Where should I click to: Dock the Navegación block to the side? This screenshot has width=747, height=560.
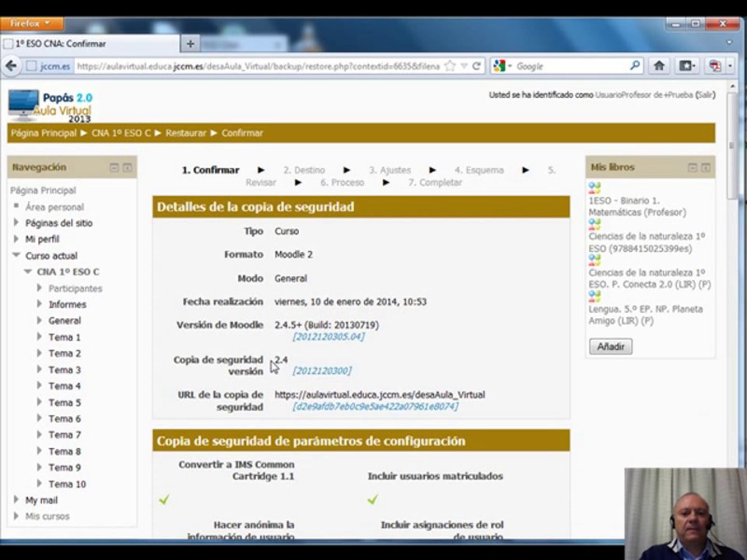point(127,167)
